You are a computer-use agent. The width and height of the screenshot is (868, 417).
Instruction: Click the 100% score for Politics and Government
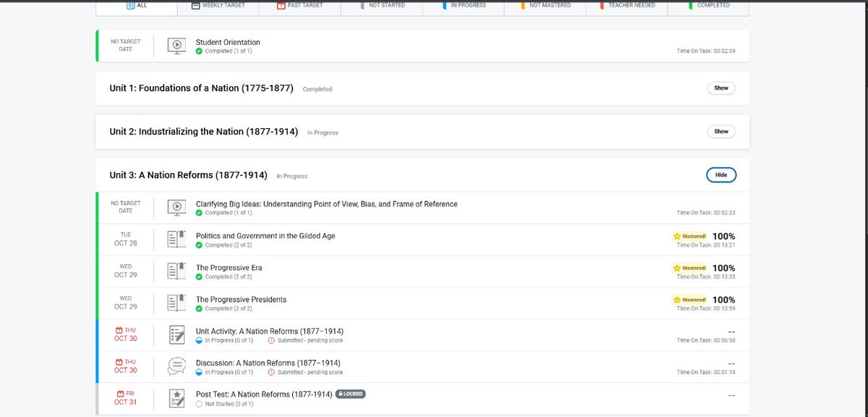(x=723, y=236)
